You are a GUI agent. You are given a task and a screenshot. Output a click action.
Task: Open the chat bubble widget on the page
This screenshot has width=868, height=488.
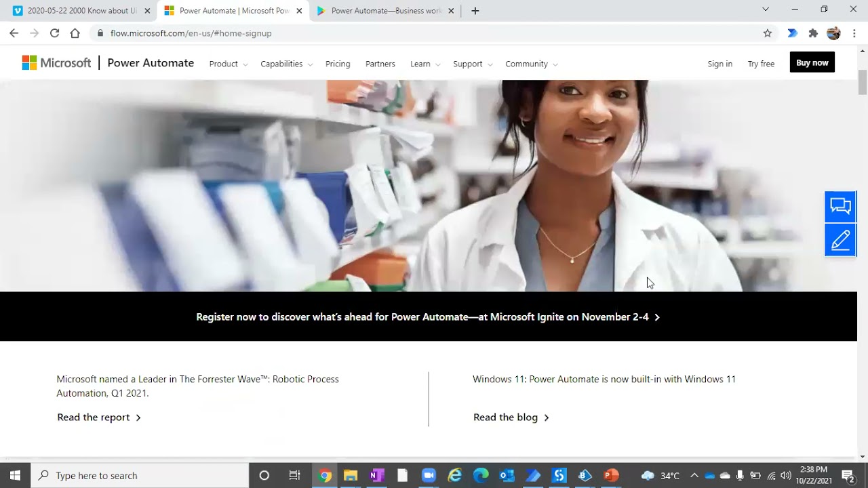[x=841, y=206]
